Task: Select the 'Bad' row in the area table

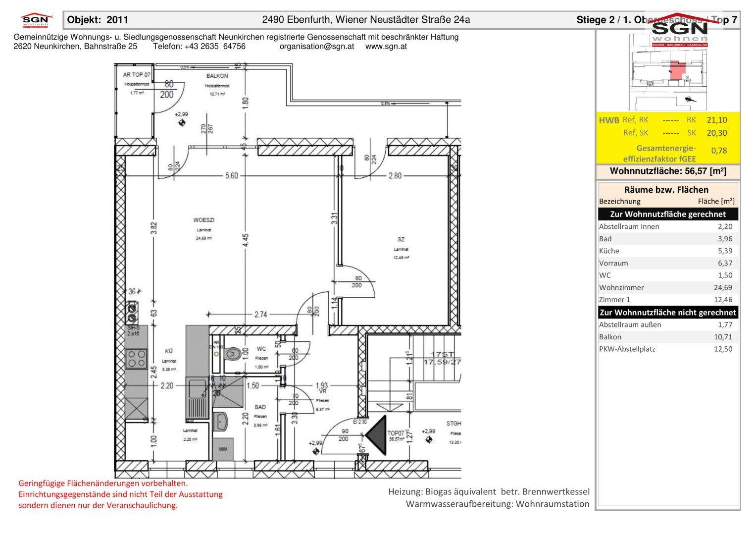Action: [668, 239]
